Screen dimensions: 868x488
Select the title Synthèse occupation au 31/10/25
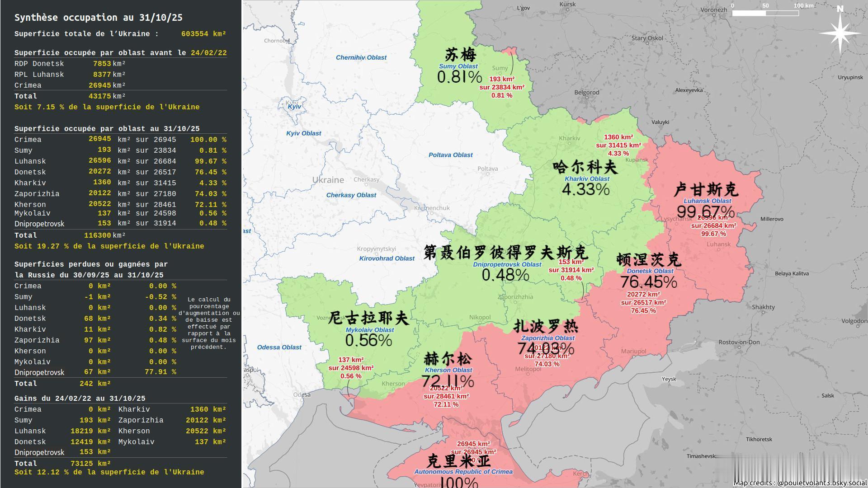(99, 17)
